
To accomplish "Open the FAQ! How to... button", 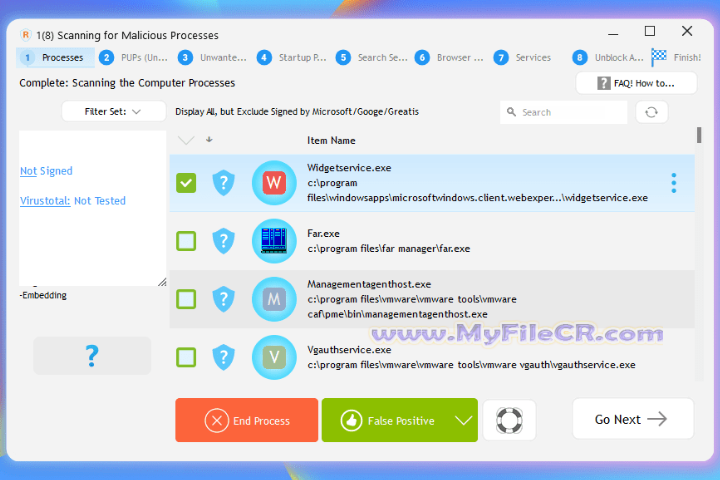I will (x=636, y=83).
